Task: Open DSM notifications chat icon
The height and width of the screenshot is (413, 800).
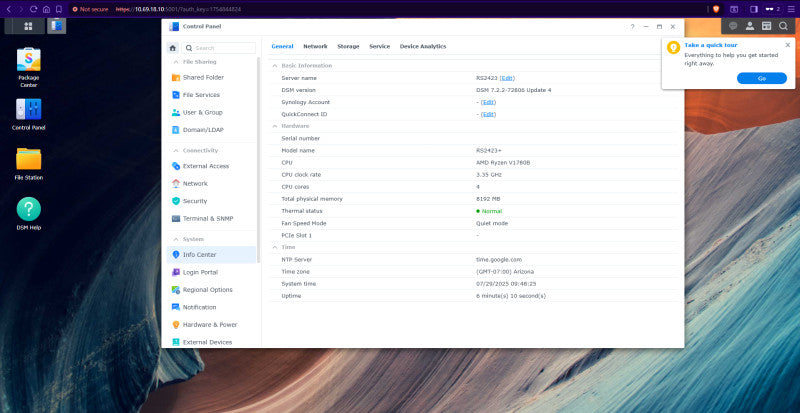Action: coord(733,26)
